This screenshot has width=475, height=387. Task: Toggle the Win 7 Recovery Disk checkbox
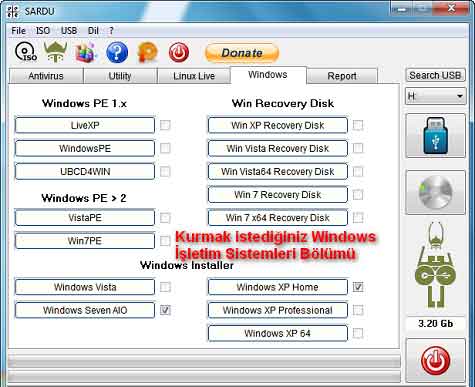[x=358, y=194]
